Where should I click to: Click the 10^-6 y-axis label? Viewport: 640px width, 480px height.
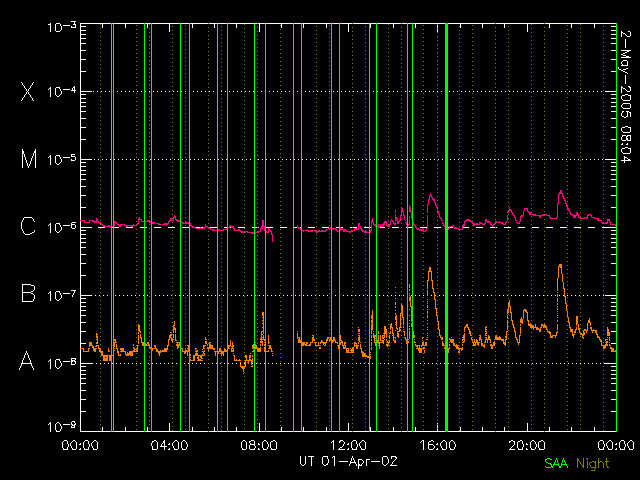pyautogui.click(x=62, y=228)
